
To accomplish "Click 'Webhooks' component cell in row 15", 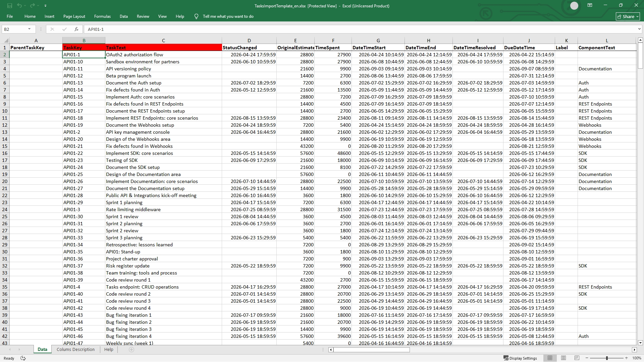I will coord(607,146).
